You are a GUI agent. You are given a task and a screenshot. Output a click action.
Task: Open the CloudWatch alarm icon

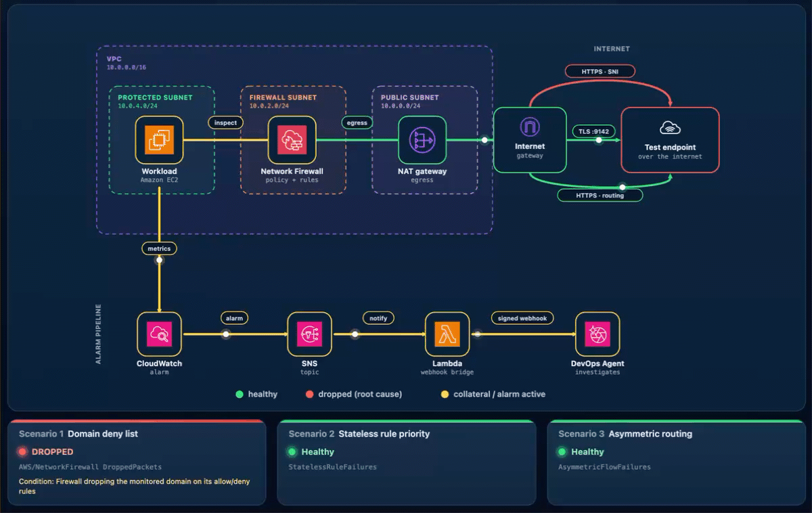[x=159, y=334]
